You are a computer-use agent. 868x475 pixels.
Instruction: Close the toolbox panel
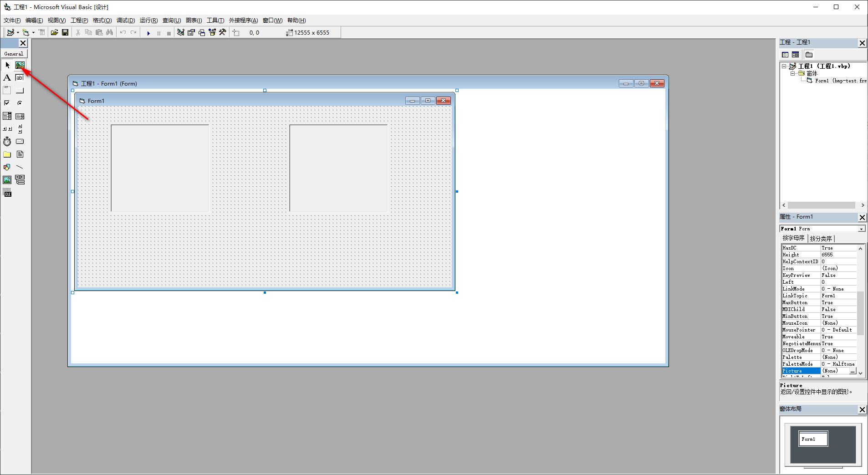pos(23,43)
